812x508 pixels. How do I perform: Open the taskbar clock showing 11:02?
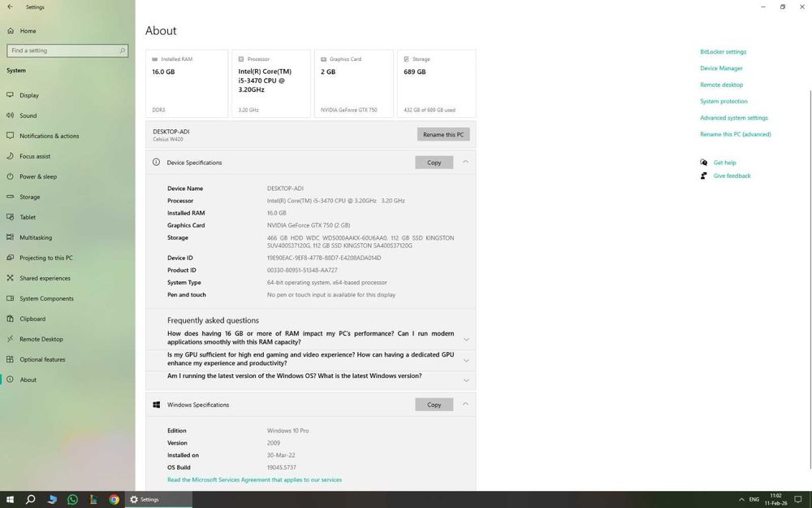(x=775, y=500)
